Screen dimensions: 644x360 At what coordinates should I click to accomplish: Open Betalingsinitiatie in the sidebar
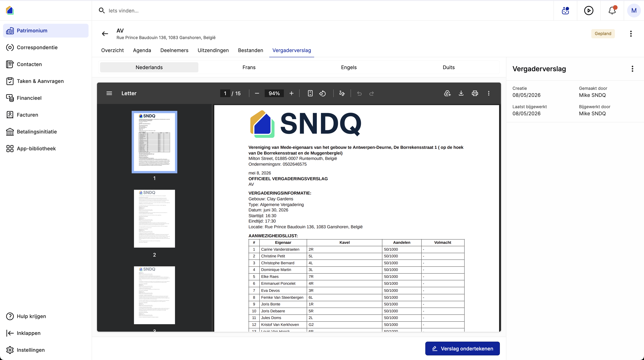46,132
